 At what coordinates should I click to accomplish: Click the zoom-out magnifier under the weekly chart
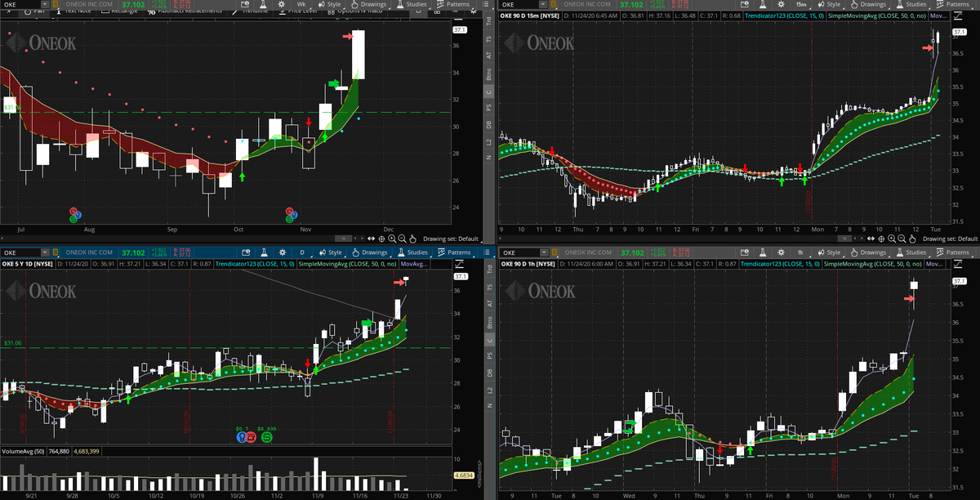[x=402, y=239]
